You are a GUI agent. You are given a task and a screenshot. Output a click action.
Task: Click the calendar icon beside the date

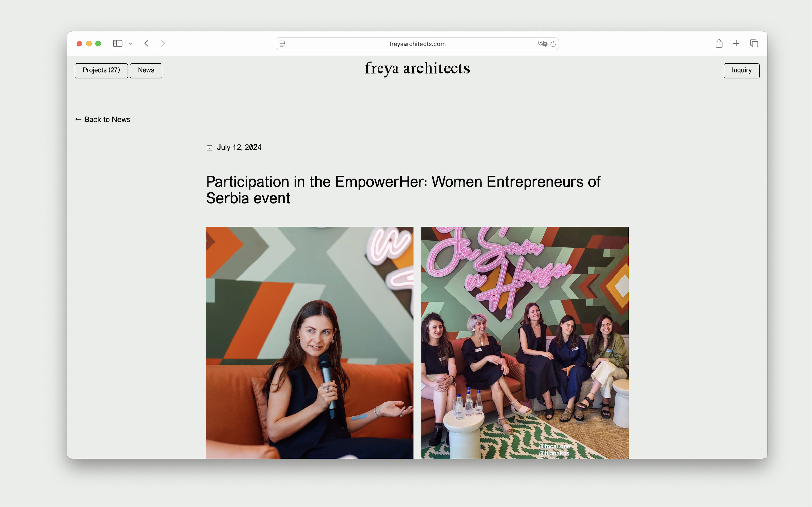pos(209,148)
